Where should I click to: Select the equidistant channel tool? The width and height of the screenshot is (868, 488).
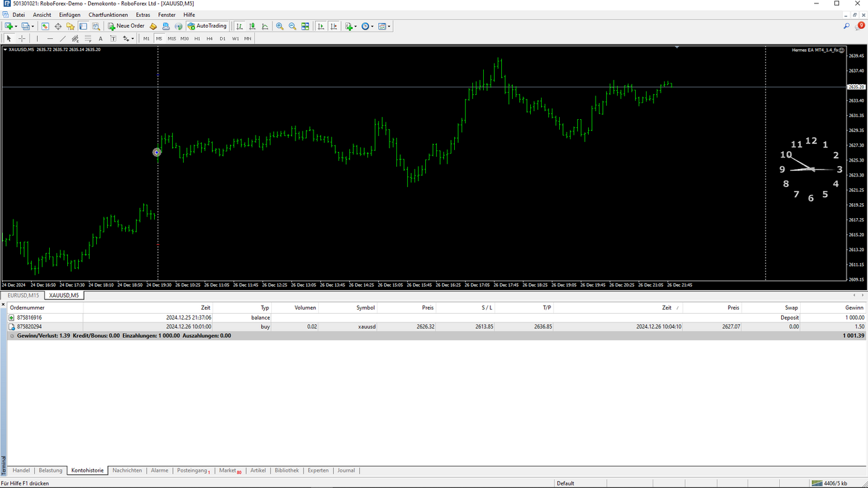[75, 39]
